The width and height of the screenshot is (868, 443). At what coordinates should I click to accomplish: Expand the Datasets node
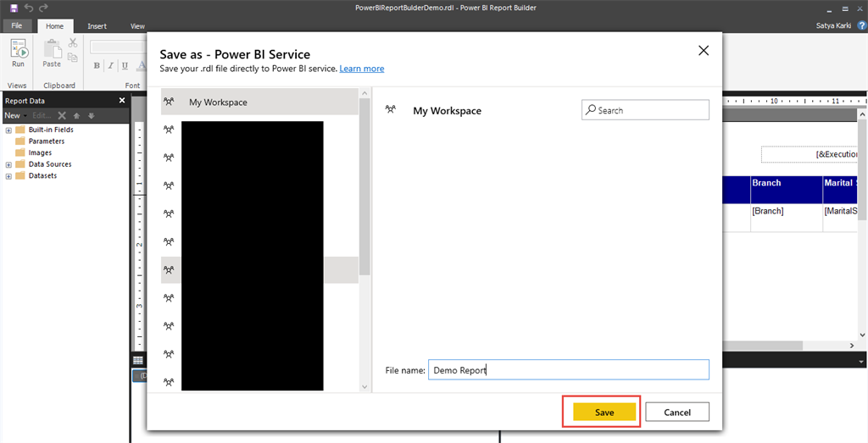[8, 176]
